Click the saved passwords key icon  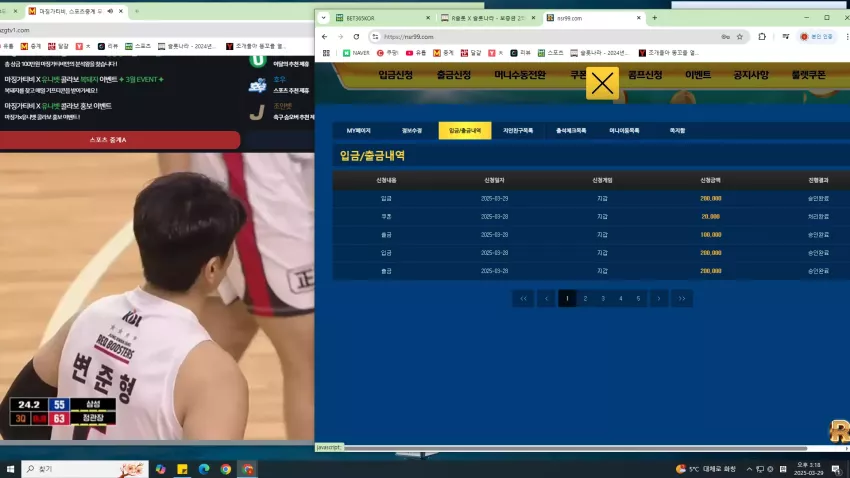[725, 37]
